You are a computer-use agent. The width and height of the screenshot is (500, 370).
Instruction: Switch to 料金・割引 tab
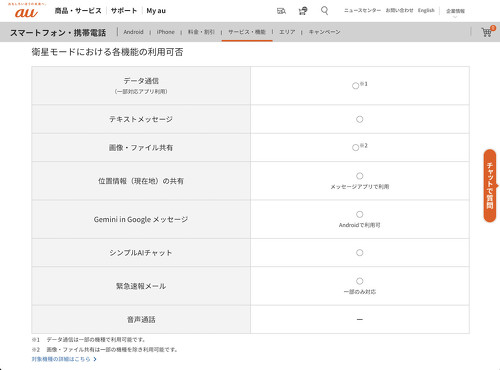[x=201, y=32]
